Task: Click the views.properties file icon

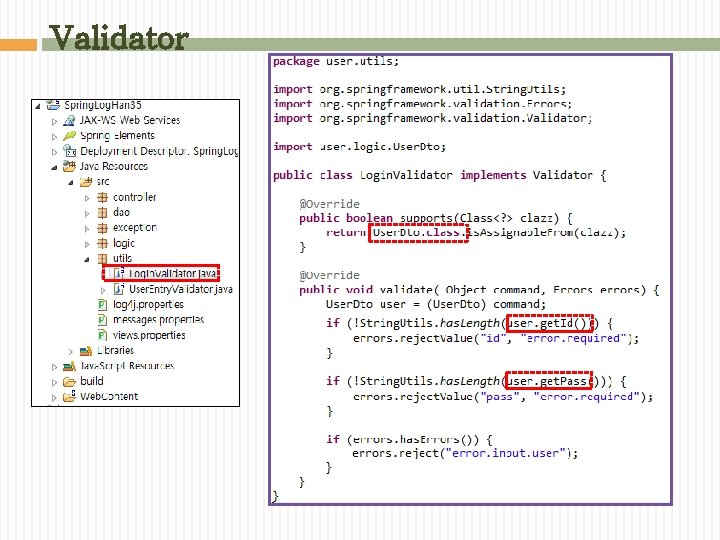Action: [103, 335]
